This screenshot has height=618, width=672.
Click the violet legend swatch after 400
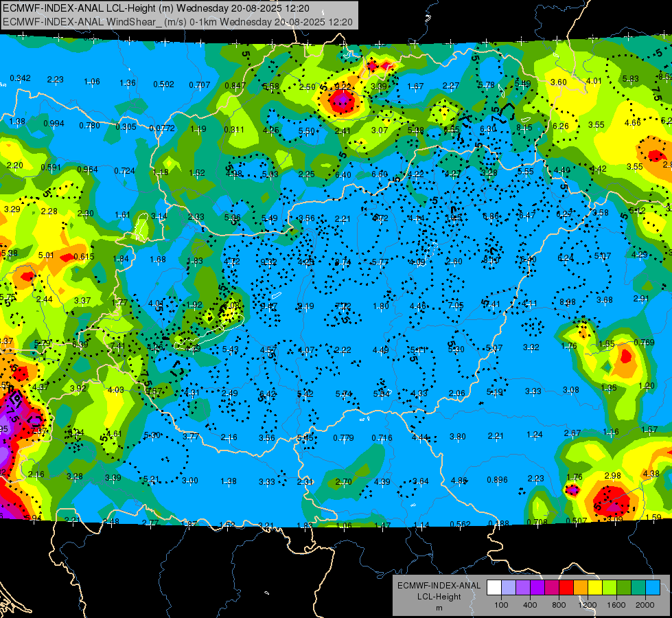click(537, 588)
